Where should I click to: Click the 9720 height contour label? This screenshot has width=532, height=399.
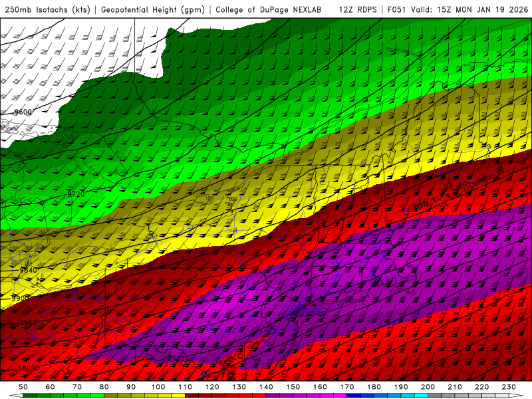[x=76, y=194]
